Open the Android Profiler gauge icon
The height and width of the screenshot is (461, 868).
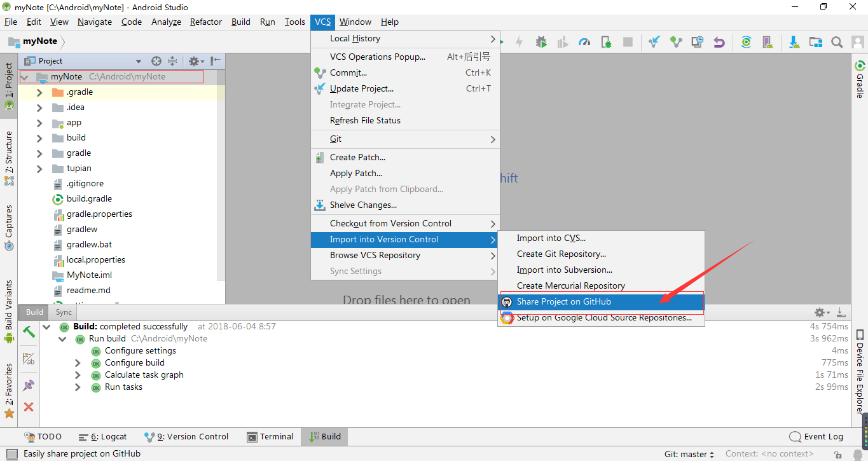point(584,42)
